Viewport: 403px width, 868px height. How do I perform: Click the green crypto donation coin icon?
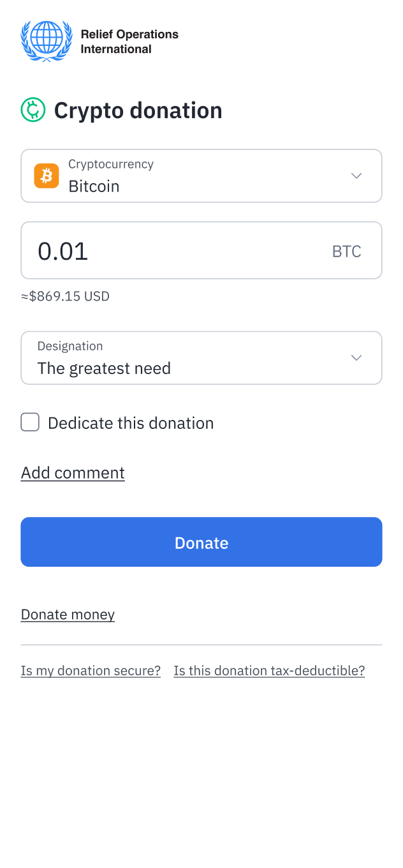coord(33,110)
